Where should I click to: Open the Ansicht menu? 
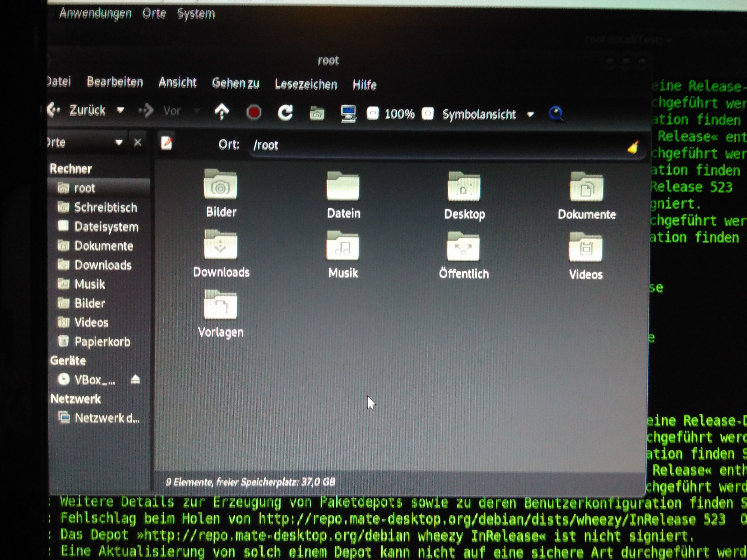point(177,83)
